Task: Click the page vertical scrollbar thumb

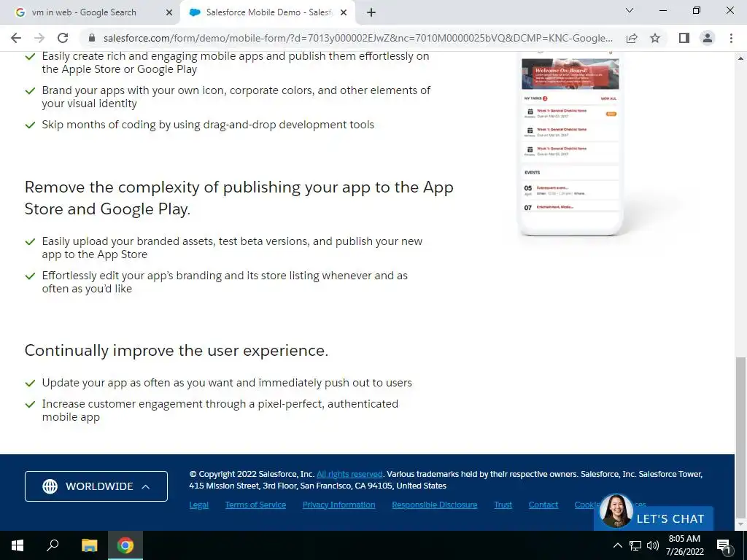Action: pos(740,437)
